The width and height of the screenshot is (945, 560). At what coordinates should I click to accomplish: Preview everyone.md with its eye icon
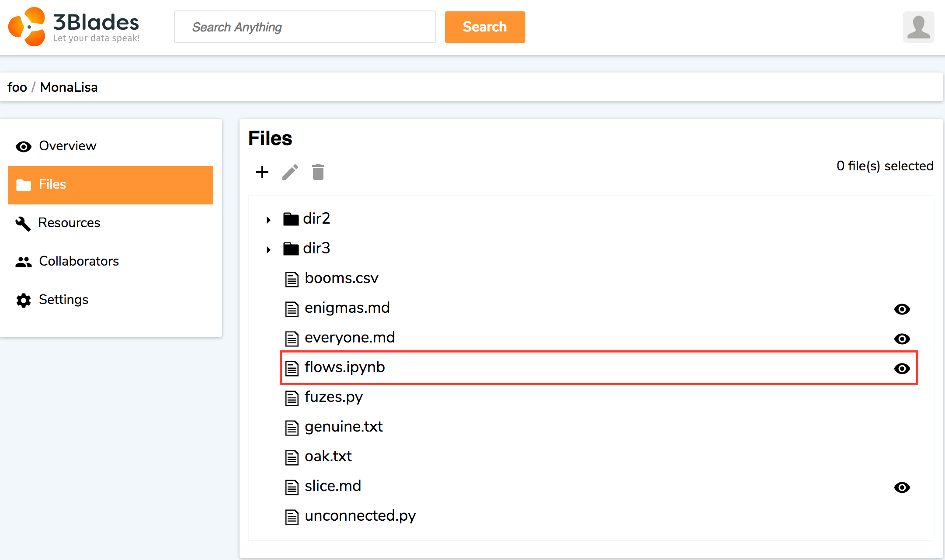(x=902, y=339)
